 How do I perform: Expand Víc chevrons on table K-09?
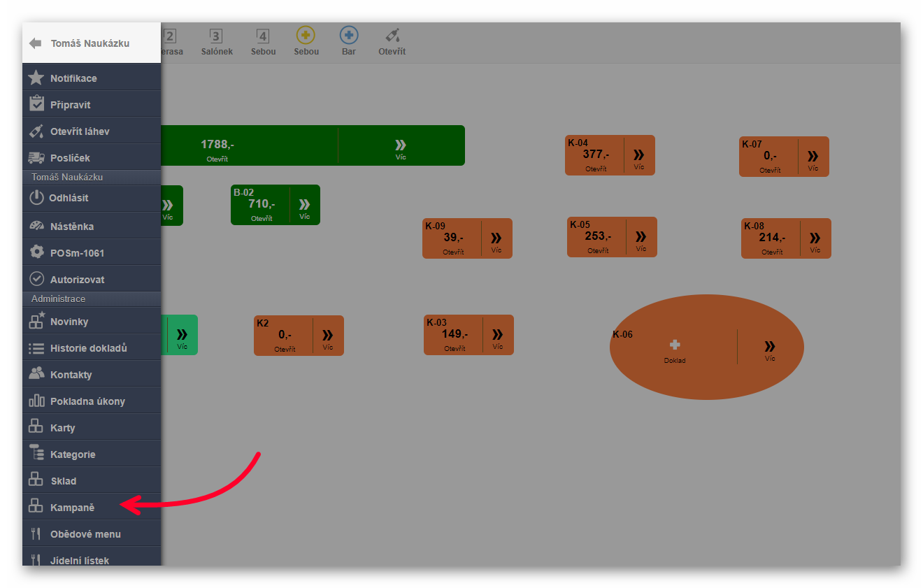coord(496,239)
